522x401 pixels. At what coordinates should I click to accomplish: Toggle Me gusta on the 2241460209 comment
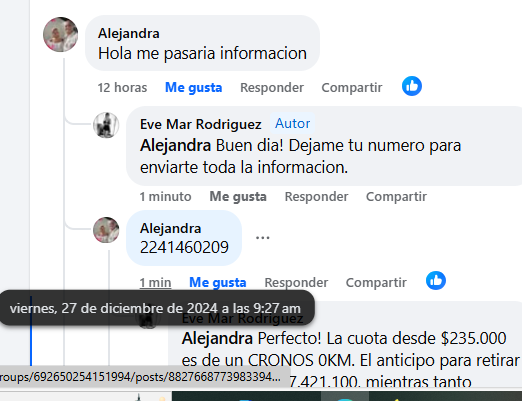[218, 283]
